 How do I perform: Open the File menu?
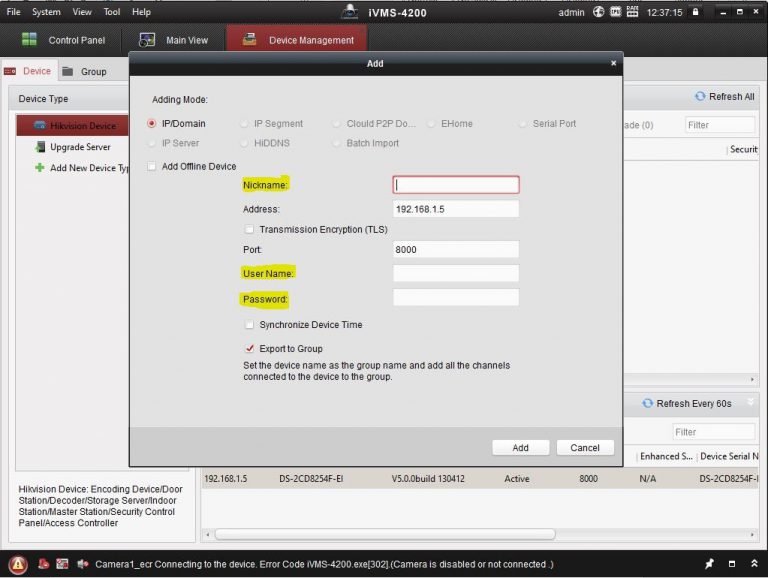click(13, 12)
